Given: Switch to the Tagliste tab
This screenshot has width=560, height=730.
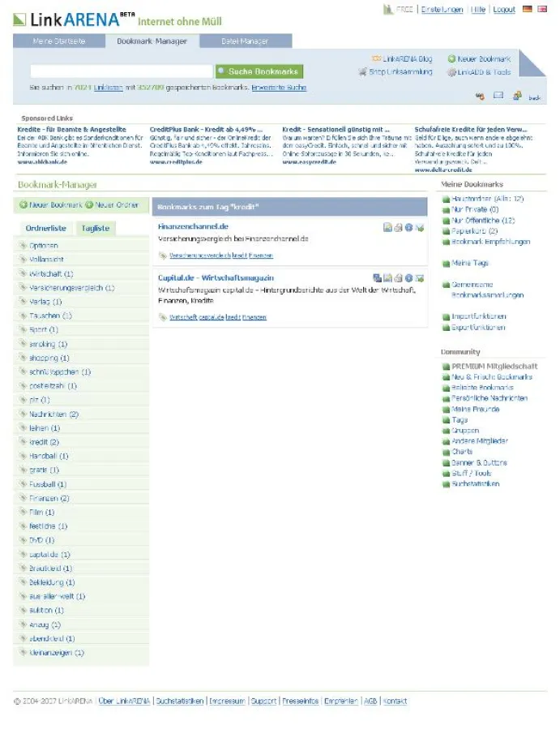Looking at the screenshot, I should point(96,228).
